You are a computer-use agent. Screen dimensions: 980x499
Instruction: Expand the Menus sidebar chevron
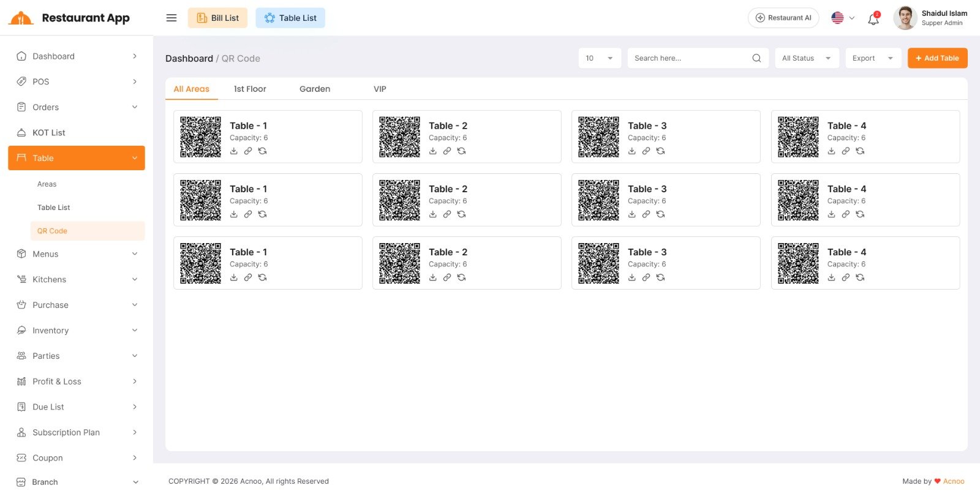coord(135,254)
